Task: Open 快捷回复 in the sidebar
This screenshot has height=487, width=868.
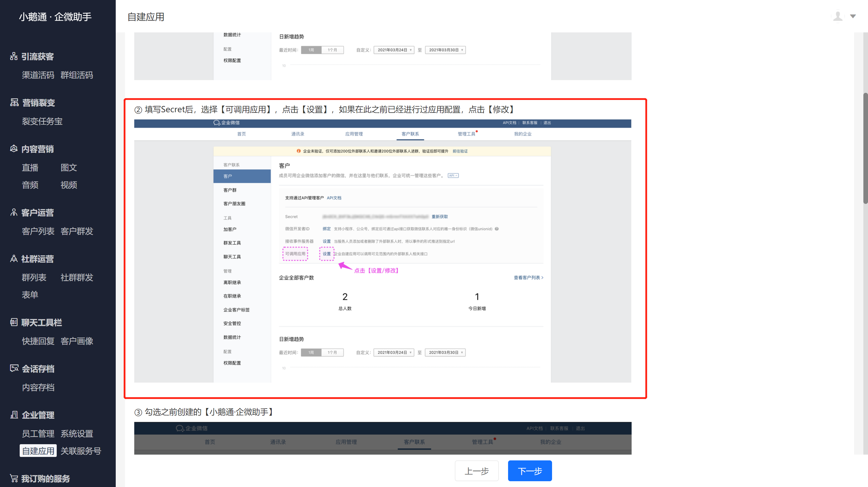Action: [38, 341]
